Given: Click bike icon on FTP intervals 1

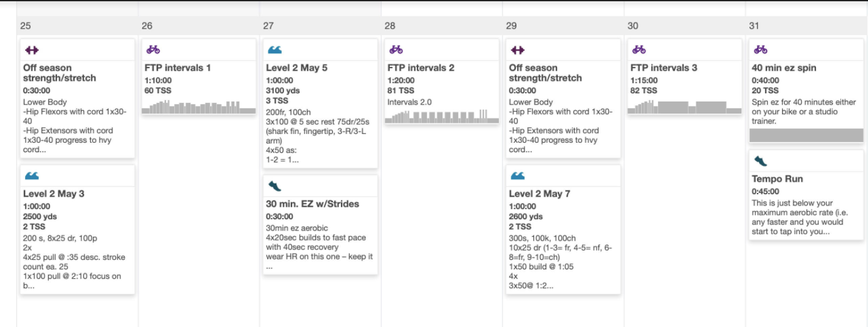Looking at the screenshot, I should (152, 49).
